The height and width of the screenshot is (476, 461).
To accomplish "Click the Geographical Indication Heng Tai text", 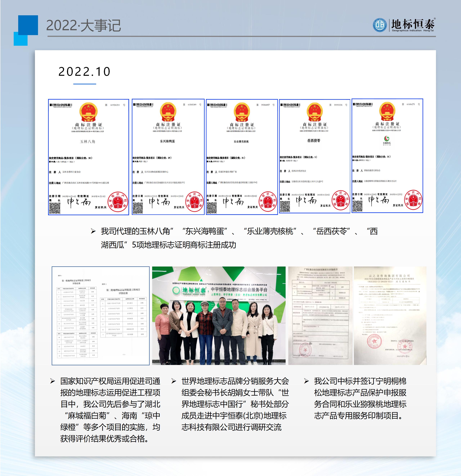I will pyautogui.click(x=413, y=31).
